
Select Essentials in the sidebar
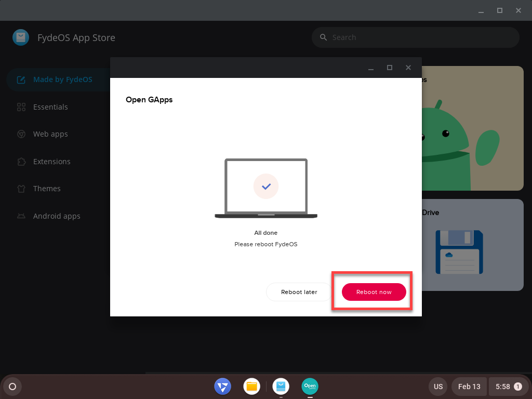pyautogui.click(x=50, y=107)
